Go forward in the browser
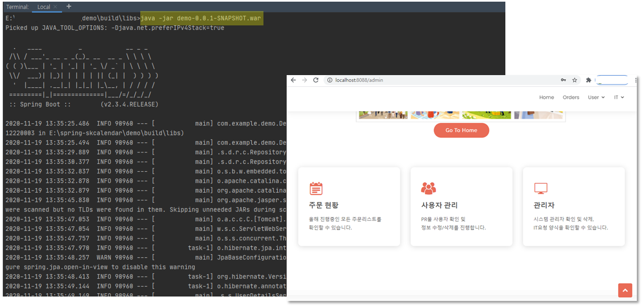This screenshot has width=644, height=307. (x=304, y=80)
